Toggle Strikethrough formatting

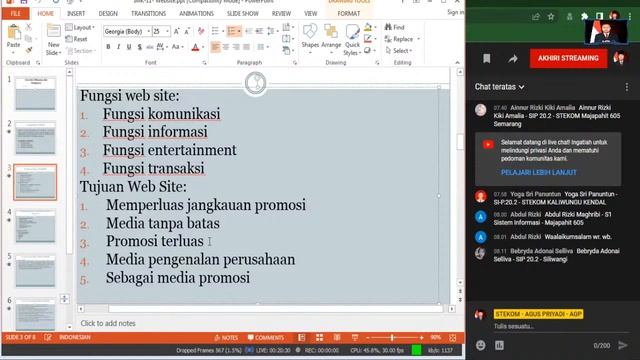pyautogui.click(x=150, y=47)
